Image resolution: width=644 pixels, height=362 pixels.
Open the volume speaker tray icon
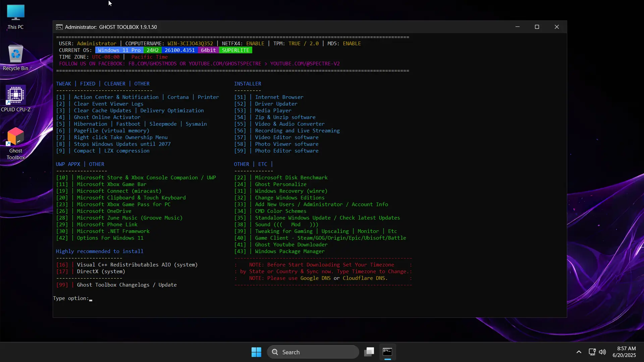[x=602, y=352]
